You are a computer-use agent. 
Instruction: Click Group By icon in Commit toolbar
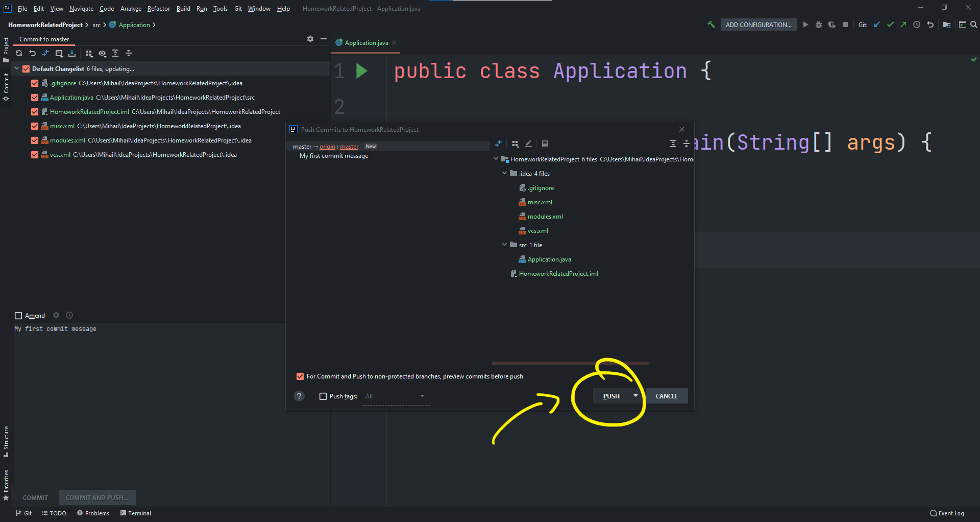pyautogui.click(x=89, y=53)
